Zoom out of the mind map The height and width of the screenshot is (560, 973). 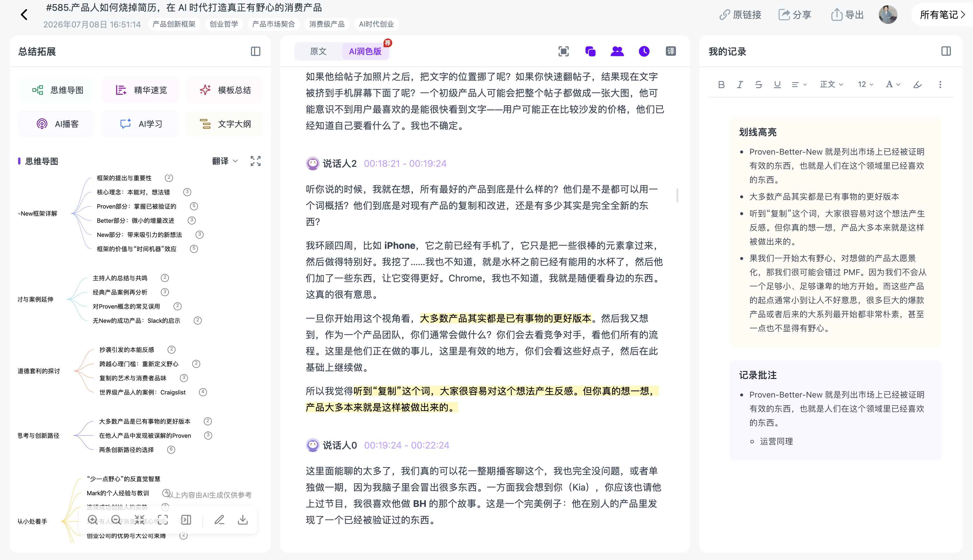coord(116,520)
